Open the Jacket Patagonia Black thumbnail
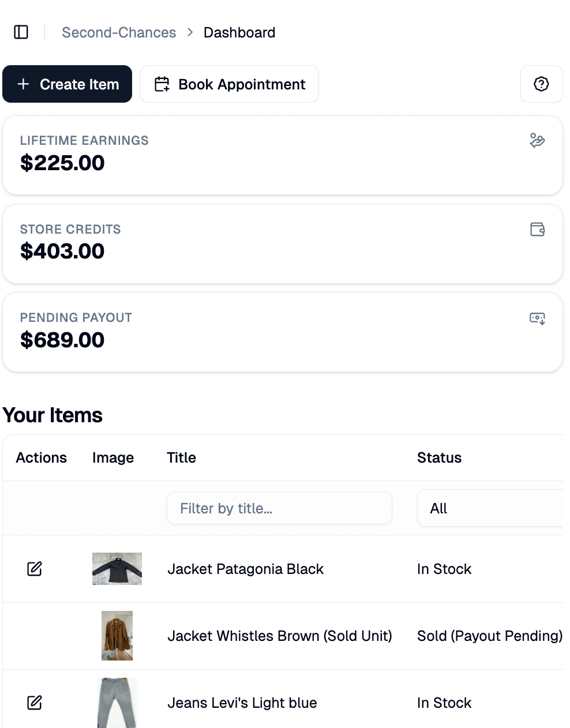 point(117,569)
